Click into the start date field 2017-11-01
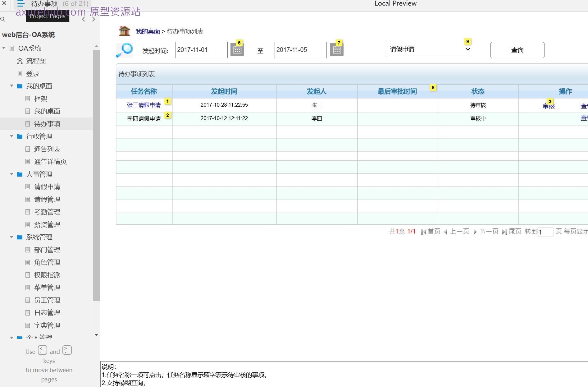Viewport: 588px width, 387px height. (x=201, y=50)
